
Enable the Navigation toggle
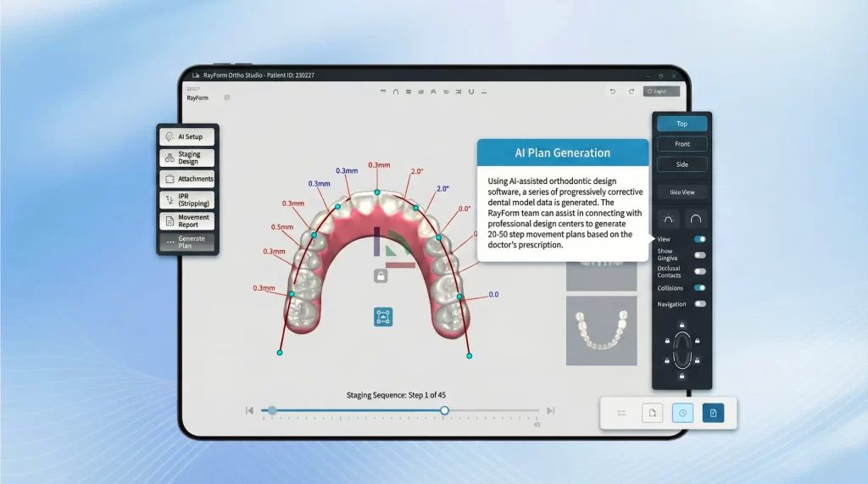[699, 303]
